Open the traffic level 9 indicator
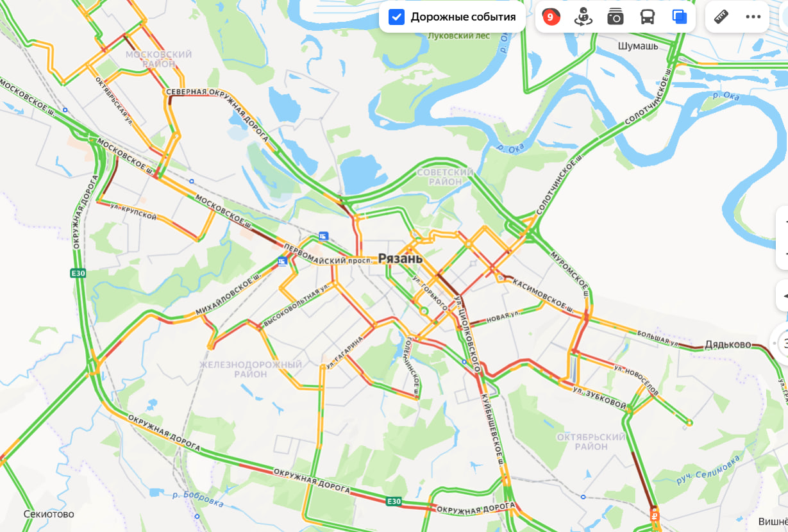Viewport: 788px width, 532px height. pyautogui.click(x=550, y=17)
